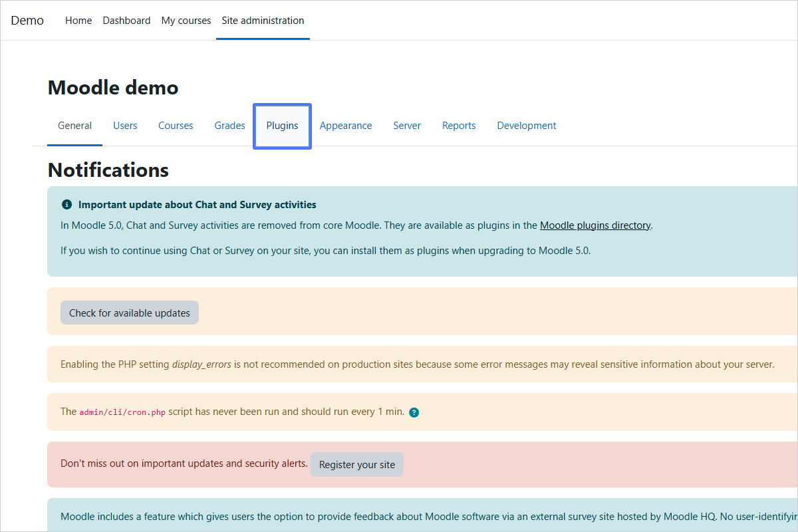Open the cron help question mark icon
The height and width of the screenshot is (532, 798).
[x=414, y=412]
